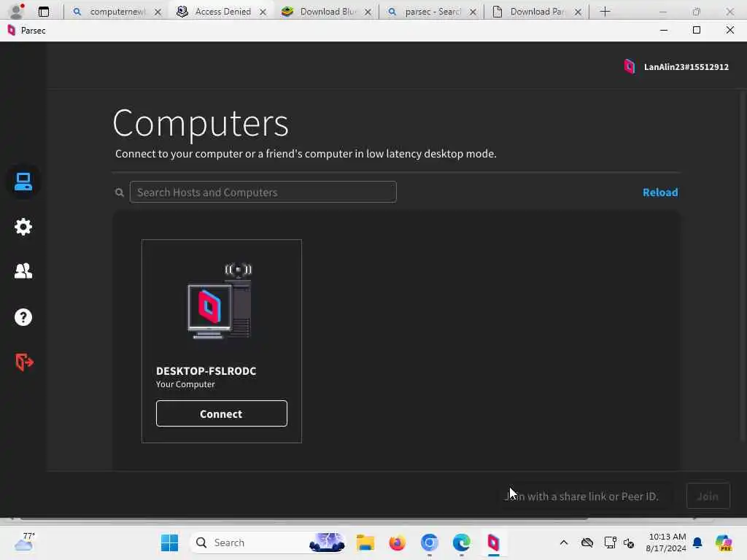This screenshot has height=560, width=747.
Task: Open Microsoft Edge from taskbar
Action: click(461, 542)
